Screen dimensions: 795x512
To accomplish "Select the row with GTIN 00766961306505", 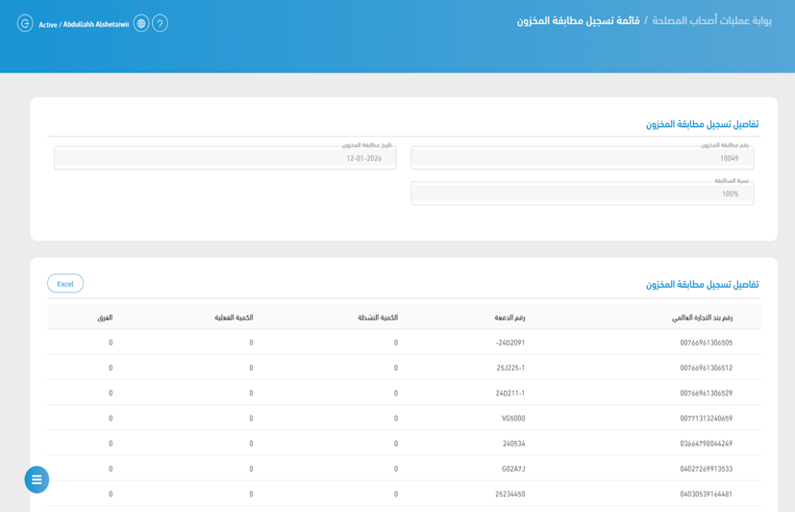I will [x=705, y=343].
